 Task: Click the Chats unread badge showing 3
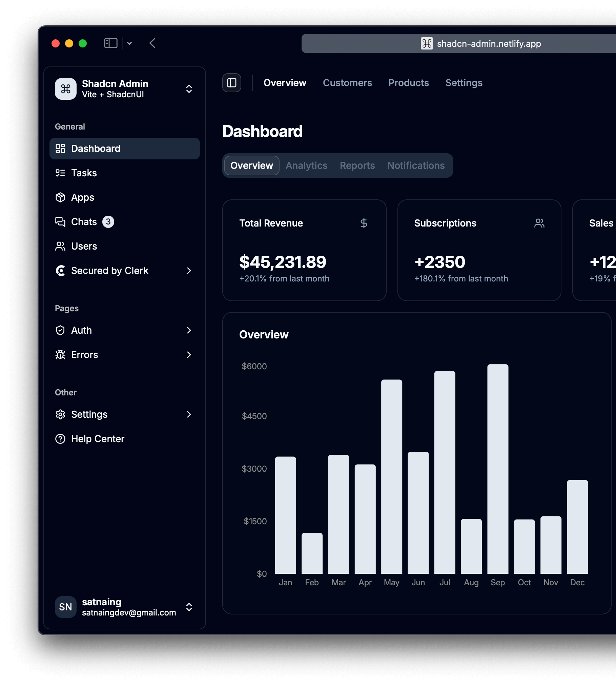[x=108, y=221]
